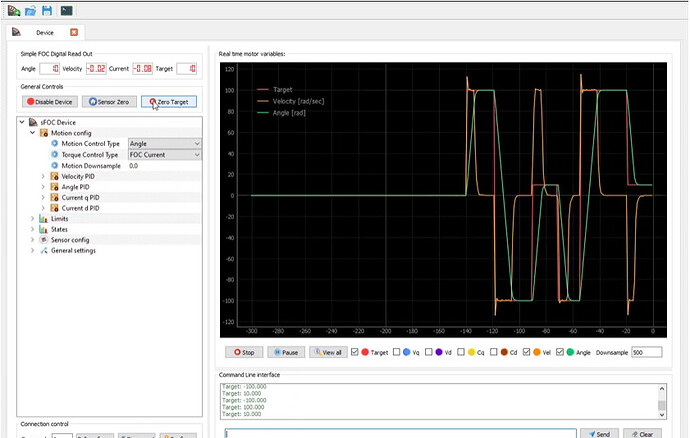
Task: Click the Disable Device button
Action: point(50,102)
